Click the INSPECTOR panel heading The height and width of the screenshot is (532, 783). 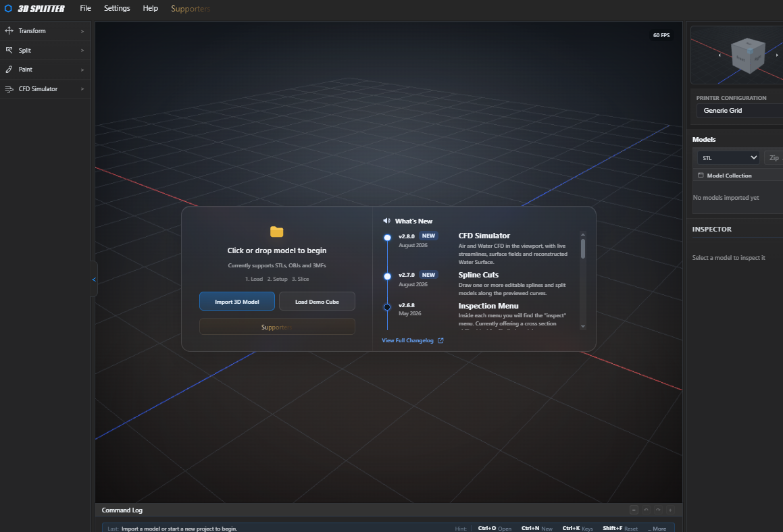(711, 229)
